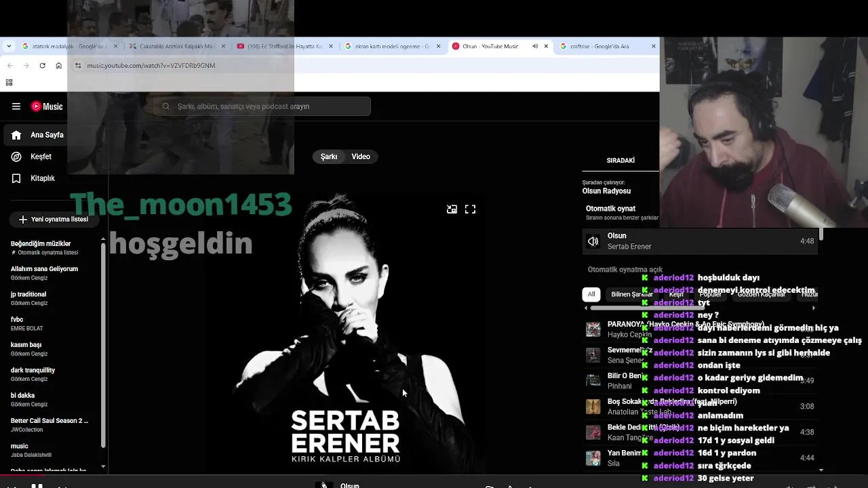Open kasım başı playlist
The image size is (868, 488).
pos(28,349)
